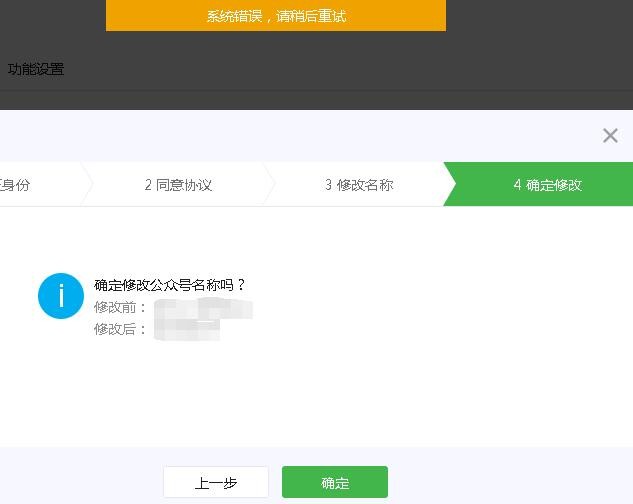
Task: Select step 2 同意协议
Action: click(x=178, y=185)
